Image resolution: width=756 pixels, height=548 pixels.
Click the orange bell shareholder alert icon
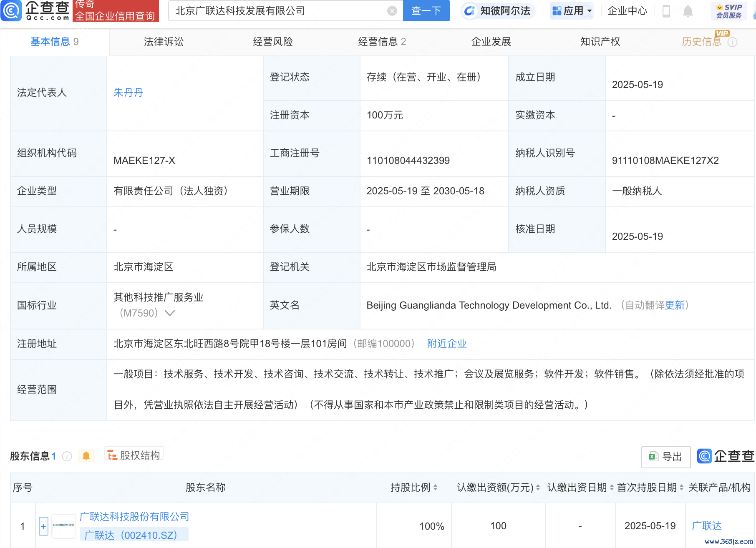click(x=86, y=456)
